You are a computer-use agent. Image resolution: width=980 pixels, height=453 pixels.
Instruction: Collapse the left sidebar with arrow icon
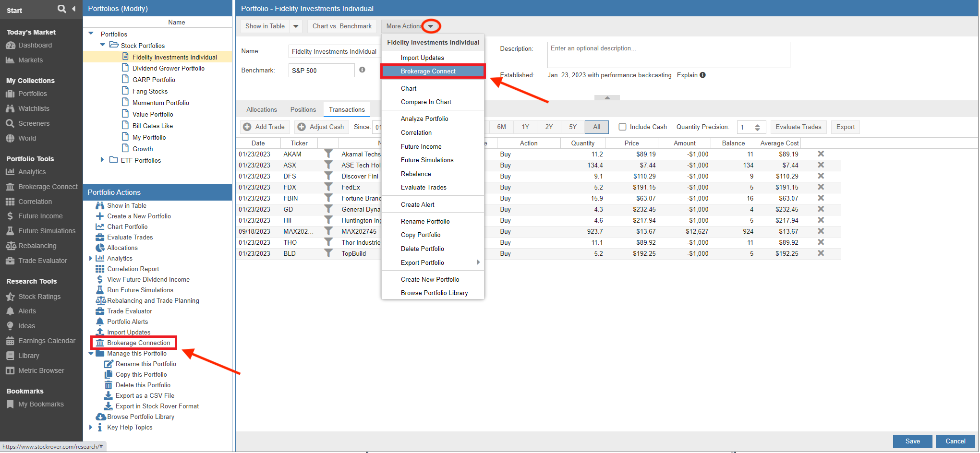click(x=73, y=9)
